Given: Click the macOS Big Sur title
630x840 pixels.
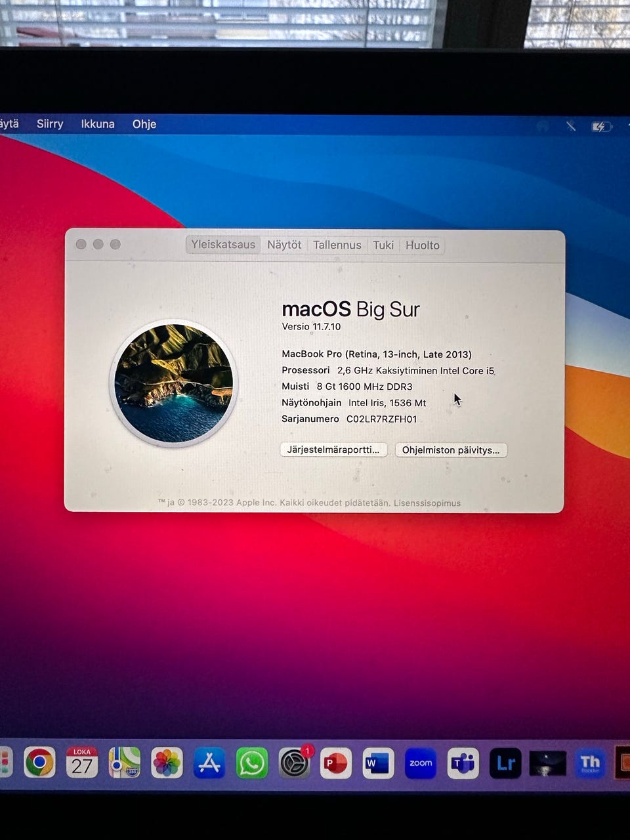Looking at the screenshot, I should 350,309.
